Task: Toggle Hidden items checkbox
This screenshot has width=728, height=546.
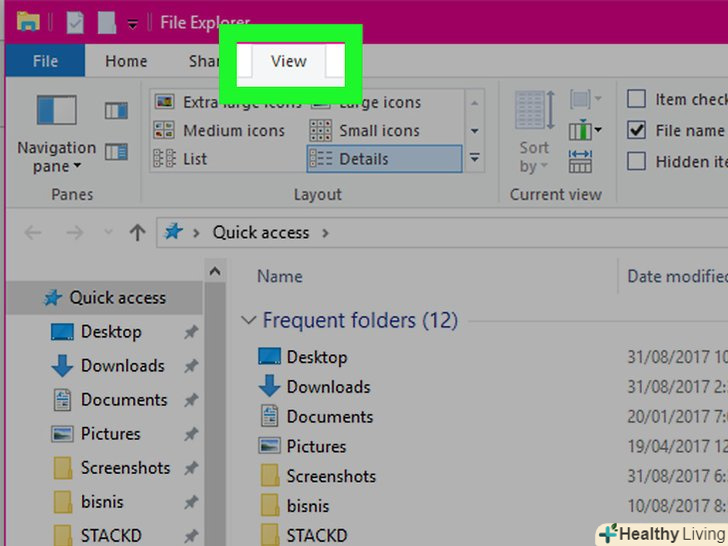Action: coord(636,162)
